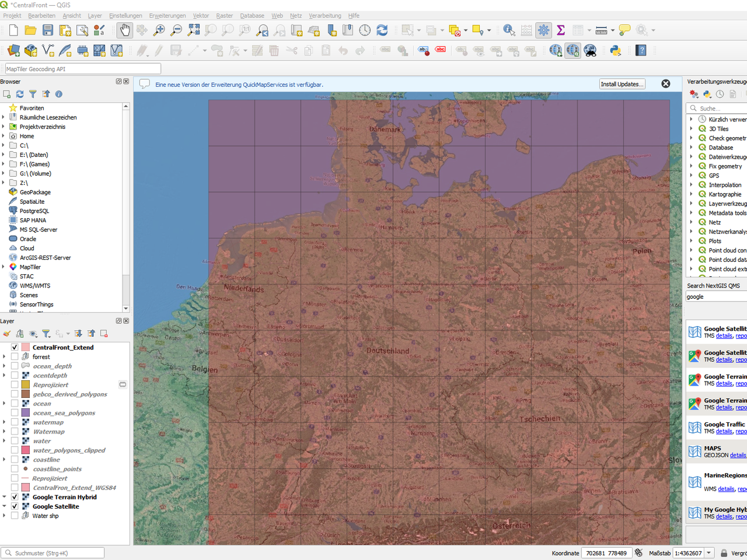Check the ocean_sea_polygons layer
747x560 pixels.
tap(15, 413)
